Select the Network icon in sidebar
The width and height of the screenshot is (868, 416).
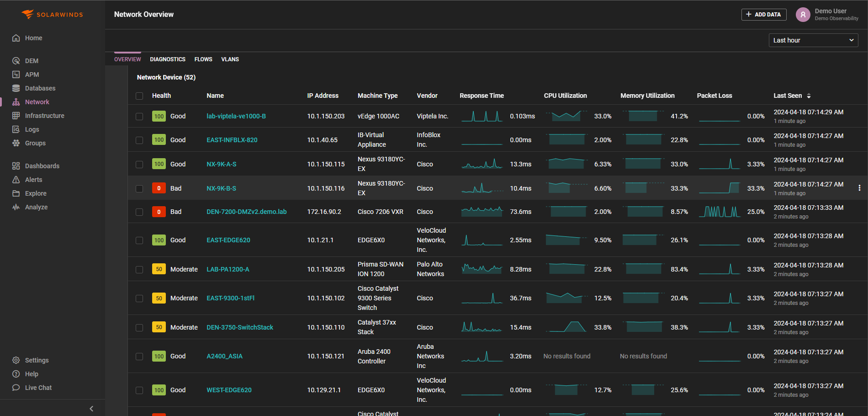[x=16, y=102]
